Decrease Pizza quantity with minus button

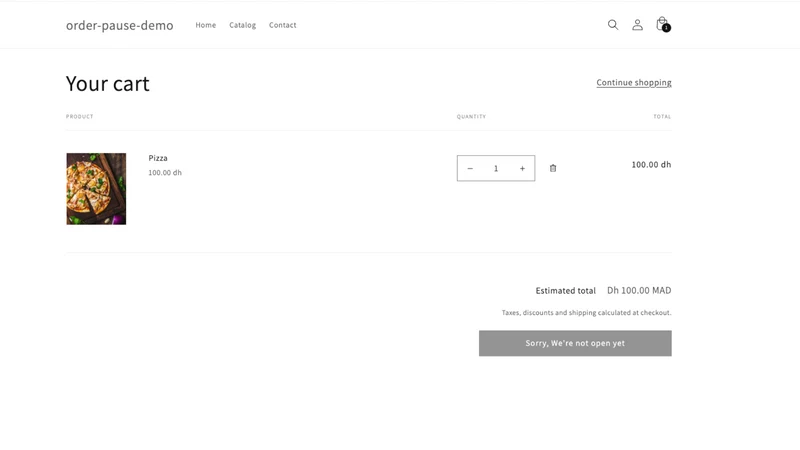(x=470, y=168)
